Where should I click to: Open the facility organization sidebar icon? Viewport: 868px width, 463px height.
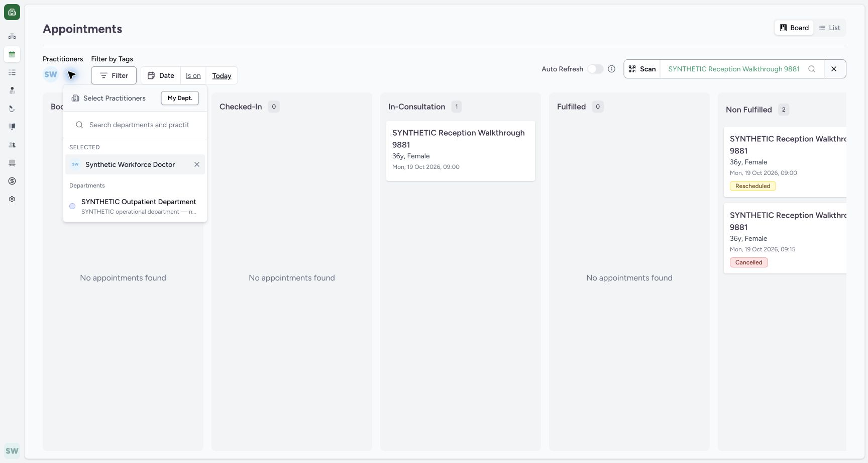pyautogui.click(x=12, y=36)
